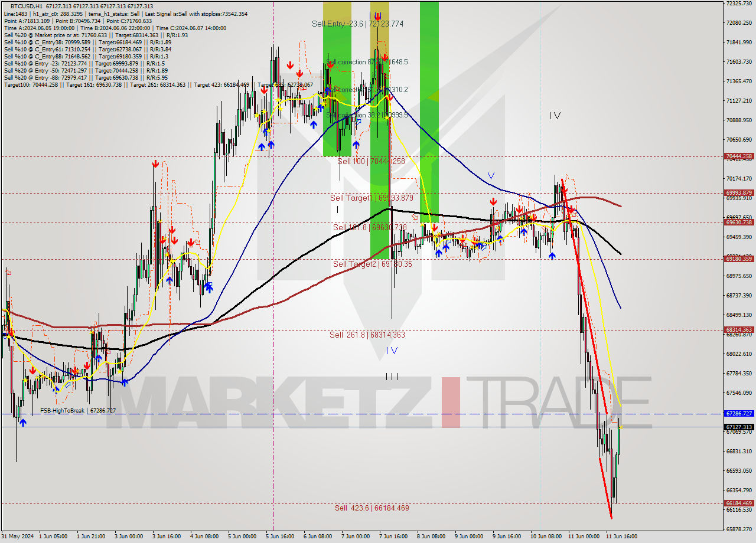
Task: Click the '11 Jun 16:00' time label
Action: tap(621, 537)
